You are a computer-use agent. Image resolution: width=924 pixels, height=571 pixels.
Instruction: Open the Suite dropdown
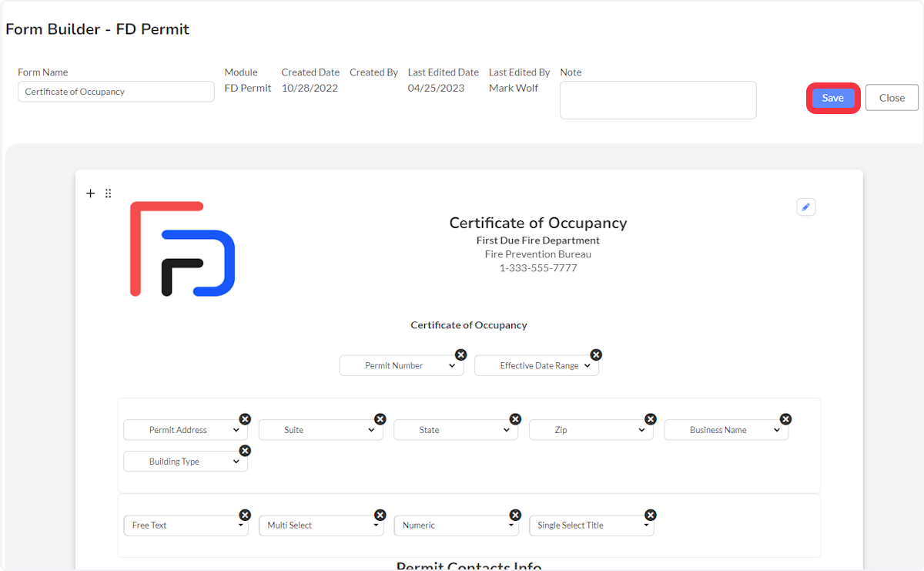(320, 430)
